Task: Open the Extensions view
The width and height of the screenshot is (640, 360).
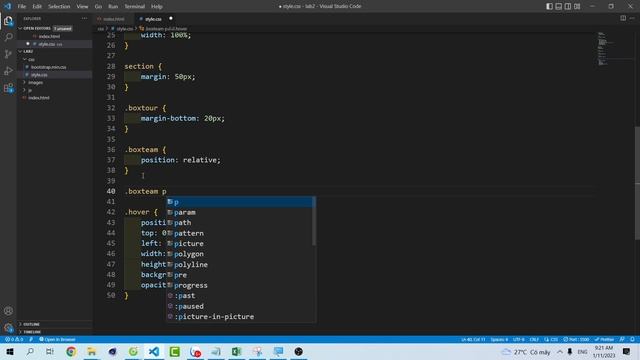Action: (x=8, y=87)
